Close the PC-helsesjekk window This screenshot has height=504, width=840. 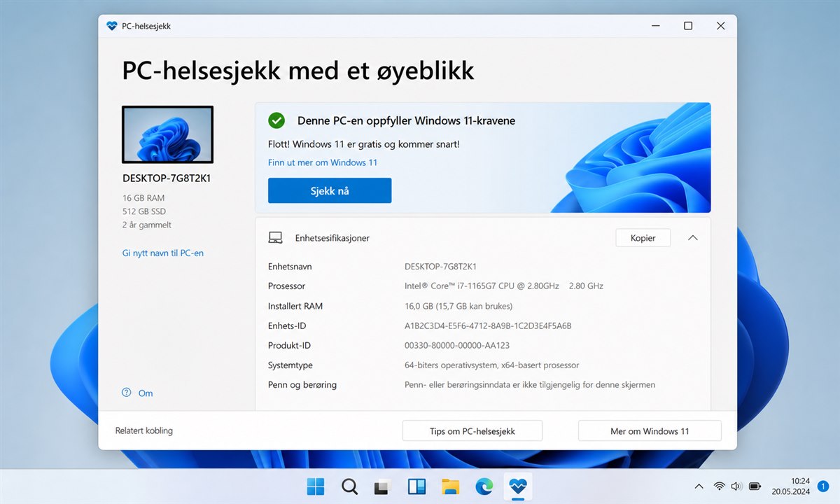720,26
